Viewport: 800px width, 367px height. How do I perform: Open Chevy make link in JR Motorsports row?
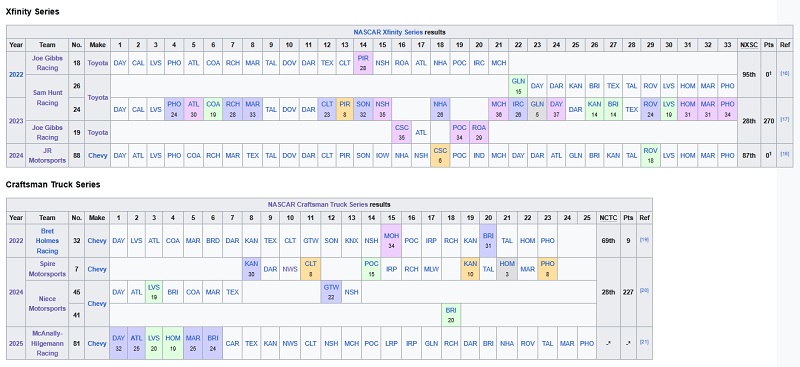click(x=97, y=156)
